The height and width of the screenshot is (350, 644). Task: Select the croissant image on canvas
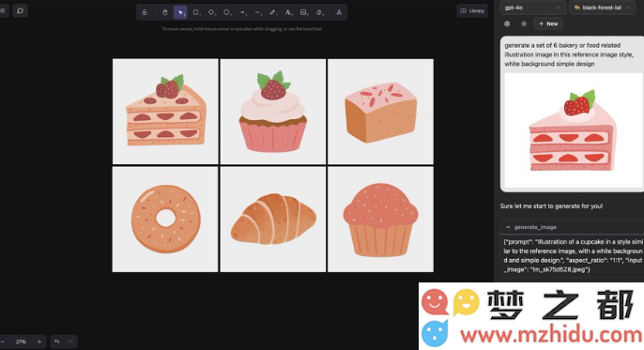[273, 220]
